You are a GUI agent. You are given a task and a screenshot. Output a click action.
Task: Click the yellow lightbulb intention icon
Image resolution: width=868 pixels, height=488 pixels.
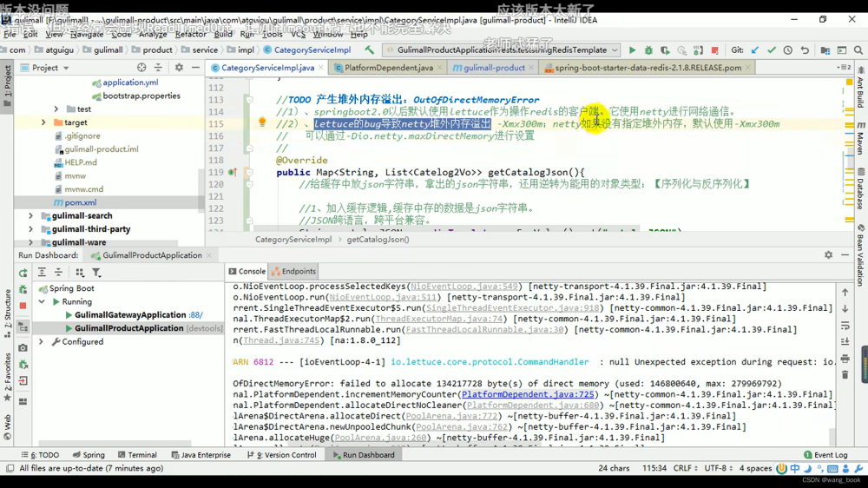(x=262, y=122)
